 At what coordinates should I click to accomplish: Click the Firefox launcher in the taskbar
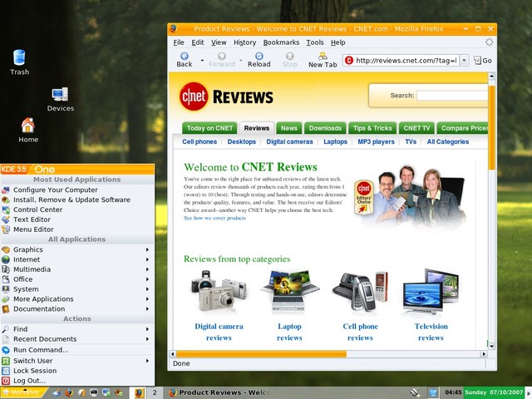tap(69, 392)
